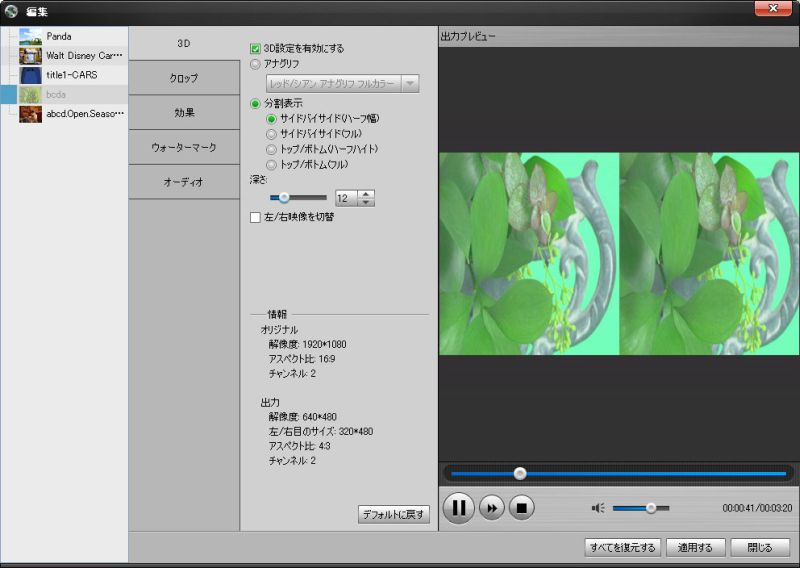
Task: Pause the preview playback
Action: point(459,508)
